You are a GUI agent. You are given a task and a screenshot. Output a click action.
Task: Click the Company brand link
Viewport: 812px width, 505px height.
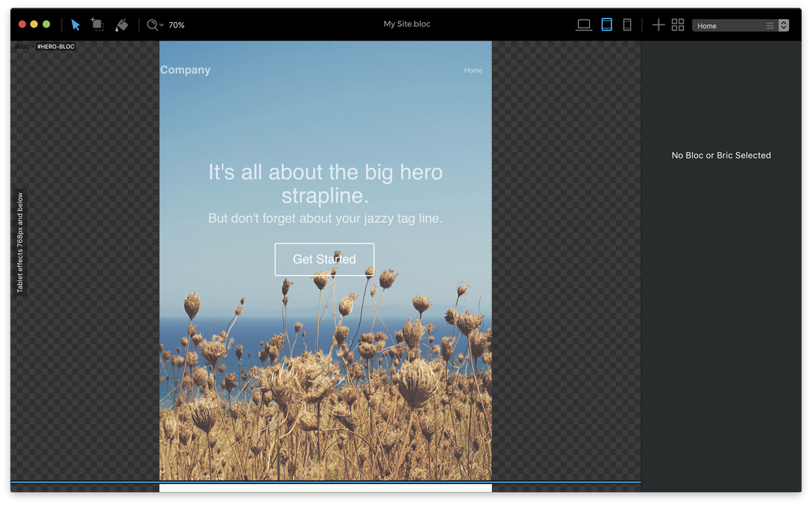click(185, 70)
